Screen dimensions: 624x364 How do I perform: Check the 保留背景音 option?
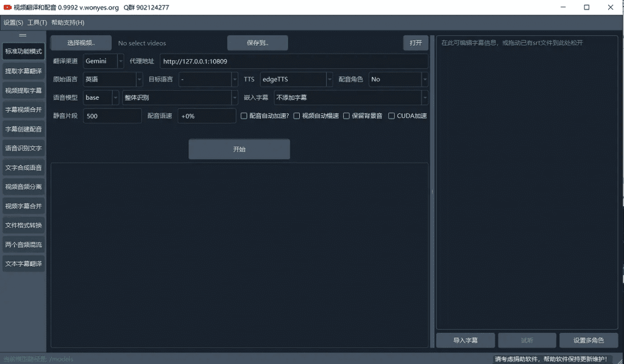coord(346,116)
